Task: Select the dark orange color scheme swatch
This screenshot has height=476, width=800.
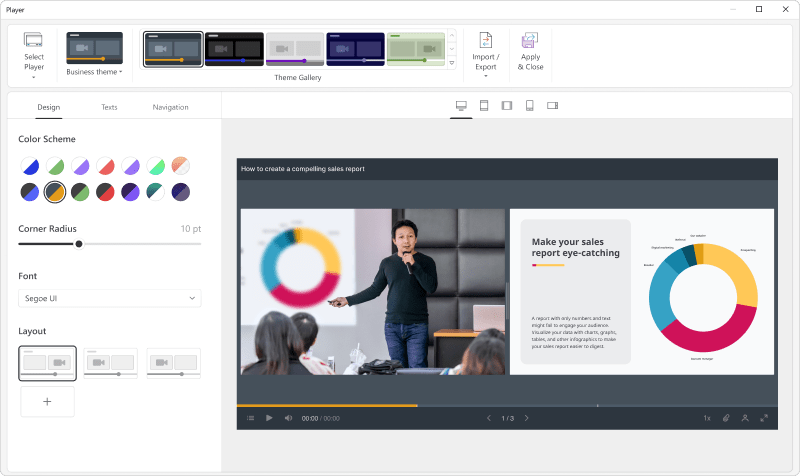Action: 56,191
